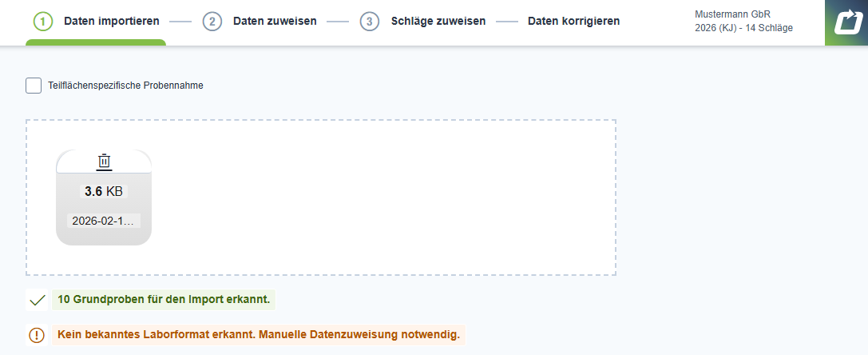The height and width of the screenshot is (355, 868).
Task: Click the step 3 circle icon
Action: (x=370, y=21)
